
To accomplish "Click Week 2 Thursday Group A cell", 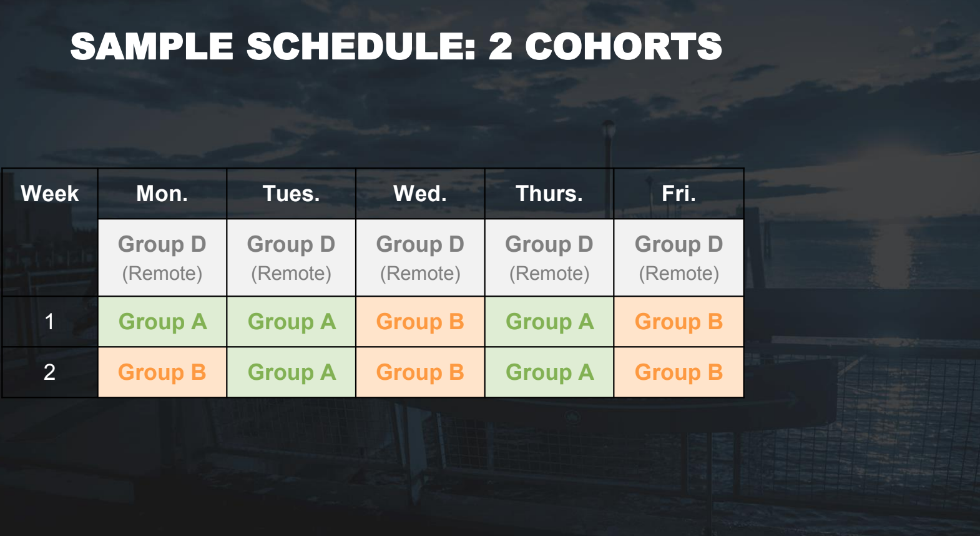I will (549, 372).
